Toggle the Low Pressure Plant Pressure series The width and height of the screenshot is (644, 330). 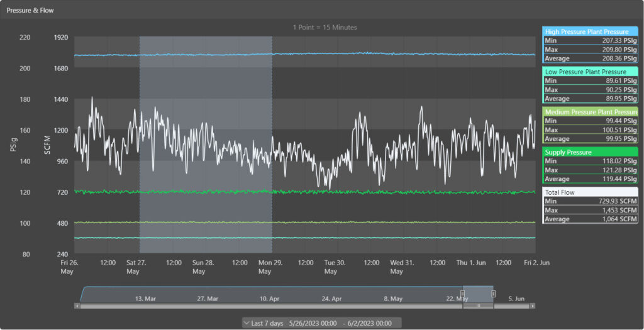point(590,72)
